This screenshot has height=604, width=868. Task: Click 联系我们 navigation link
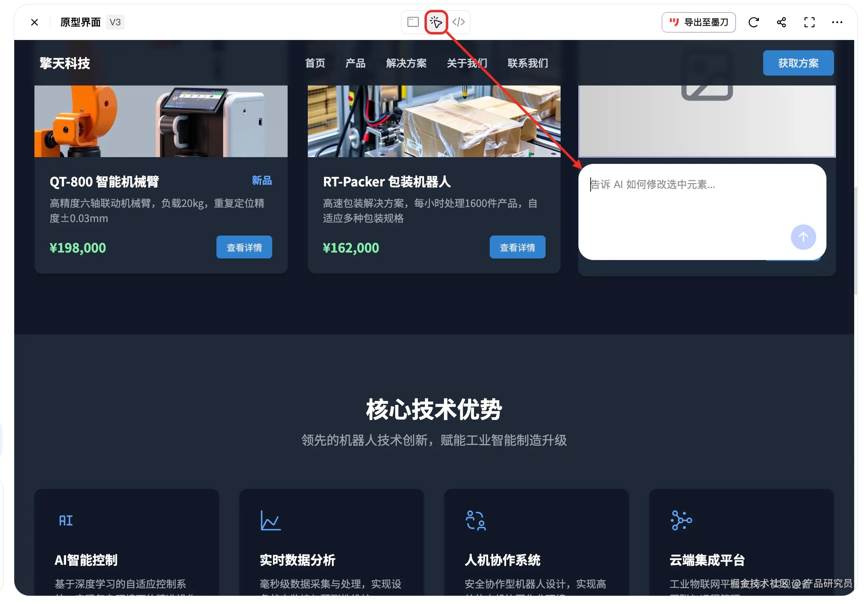pyautogui.click(x=528, y=63)
